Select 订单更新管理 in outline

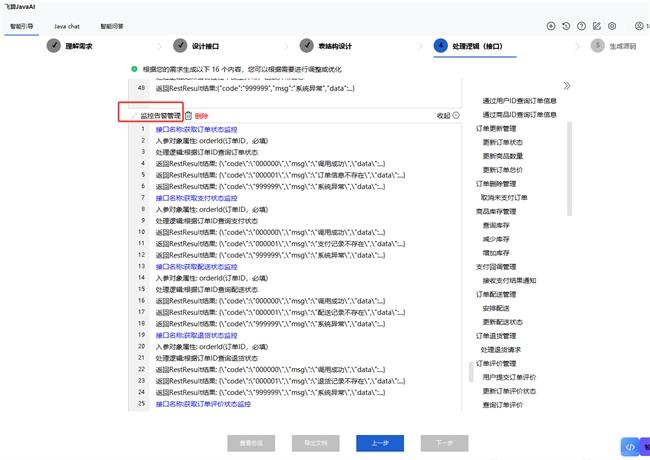[496, 128]
